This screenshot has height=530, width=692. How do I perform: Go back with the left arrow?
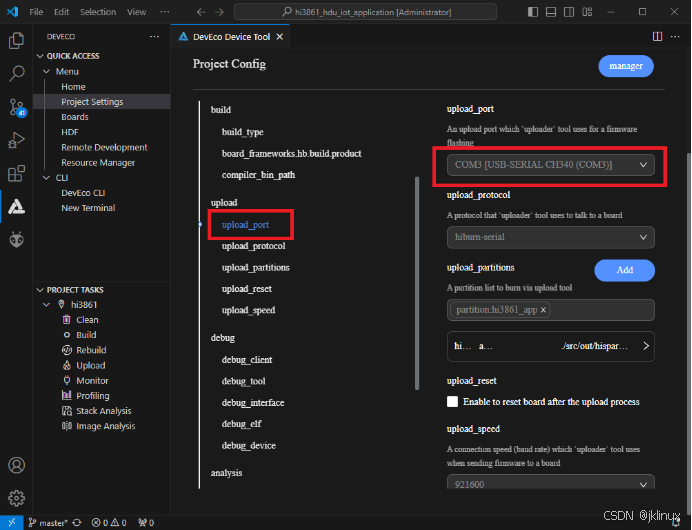tap(201, 12)
